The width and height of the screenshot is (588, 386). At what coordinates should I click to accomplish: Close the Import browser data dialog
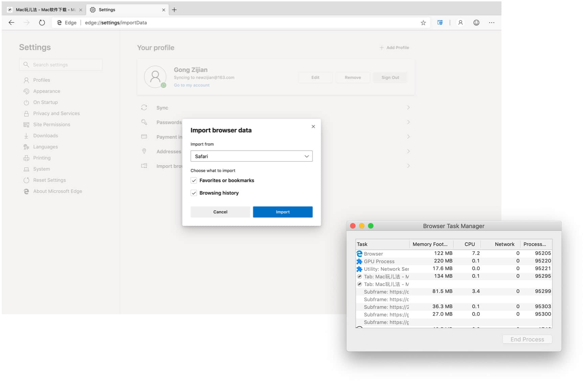click(x=313, y=127)
